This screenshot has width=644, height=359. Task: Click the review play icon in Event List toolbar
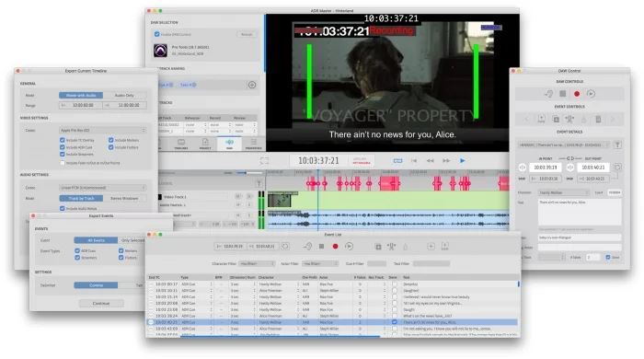coord(349,246)
